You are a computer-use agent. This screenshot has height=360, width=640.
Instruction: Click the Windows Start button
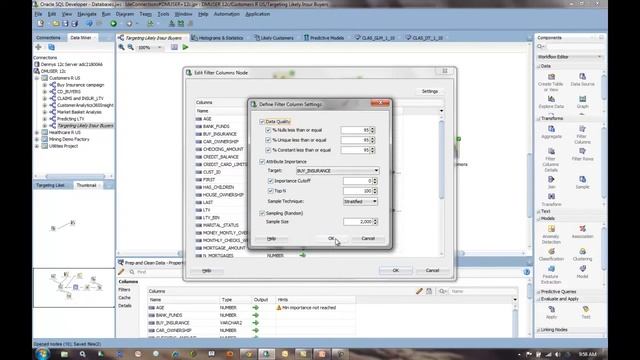tap(43, 353)
